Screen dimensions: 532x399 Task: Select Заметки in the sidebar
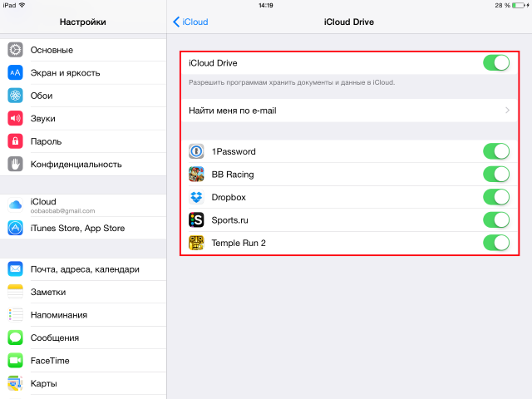coord(83,292)
